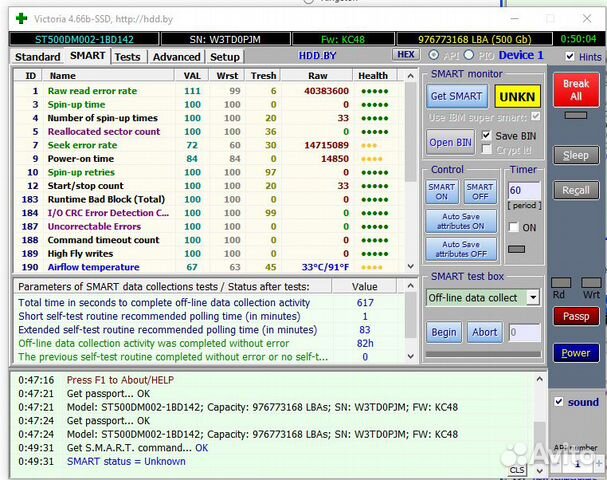Image resolution: width=607 pixels, height=480 pixels.
Task: Open the SMART tab
Action: pyautogui.click(x=87, y=56)
